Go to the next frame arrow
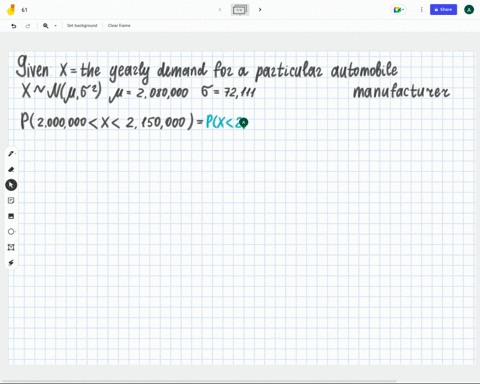The width and height of the screenshot is (480, 384). 260,10
